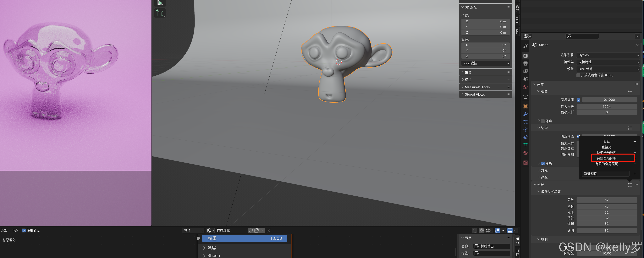Click the plus button next to 新建预设
Image resolution: width=644 pixels, height=258 pixels.
click(x=635, y=174)
